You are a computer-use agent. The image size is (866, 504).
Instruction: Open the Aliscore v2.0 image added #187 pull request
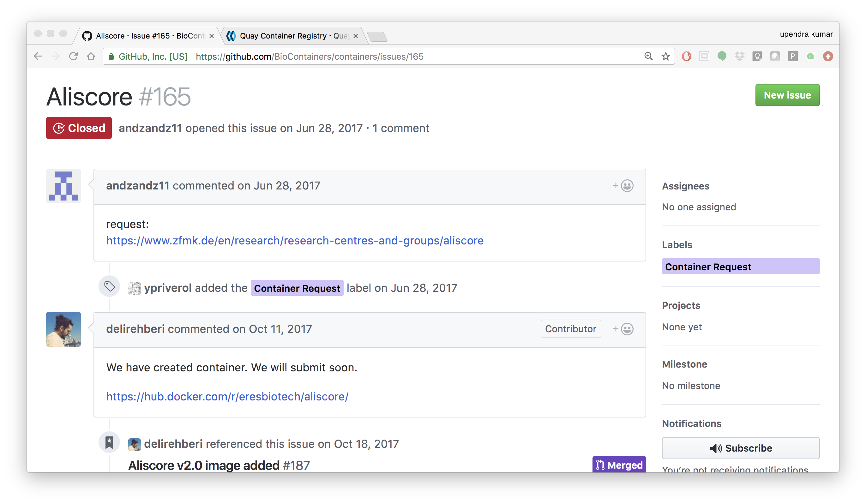pyautogui.click(x=219, y=465)
